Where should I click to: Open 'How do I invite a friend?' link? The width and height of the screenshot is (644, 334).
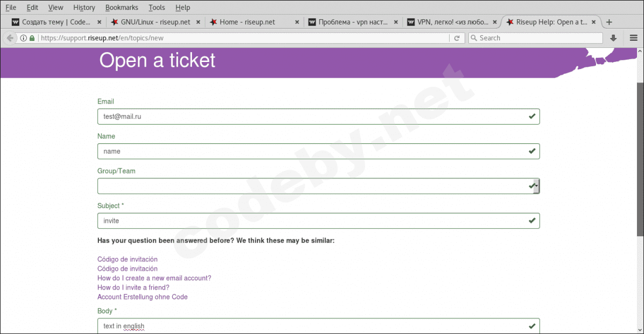point(133,288)
